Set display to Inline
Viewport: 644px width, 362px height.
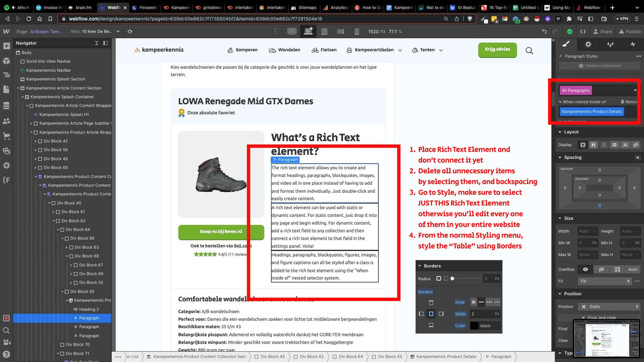[625, 145]
